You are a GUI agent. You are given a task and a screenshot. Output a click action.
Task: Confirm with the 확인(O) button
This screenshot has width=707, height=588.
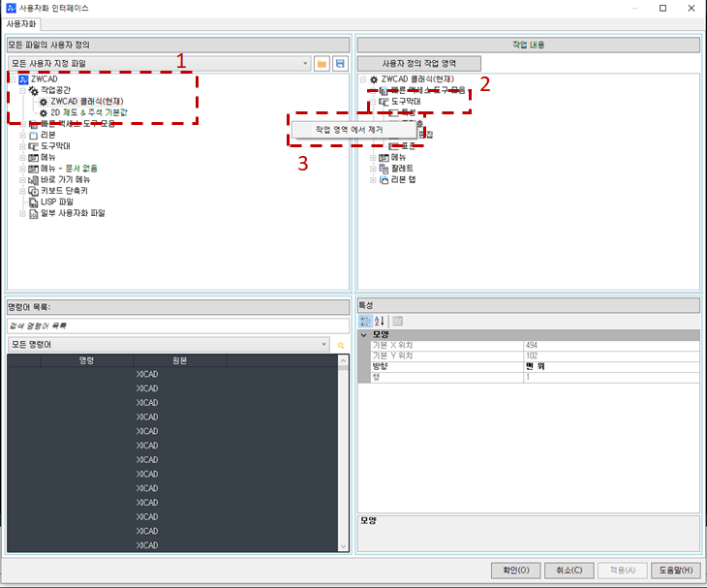point(516,571)
